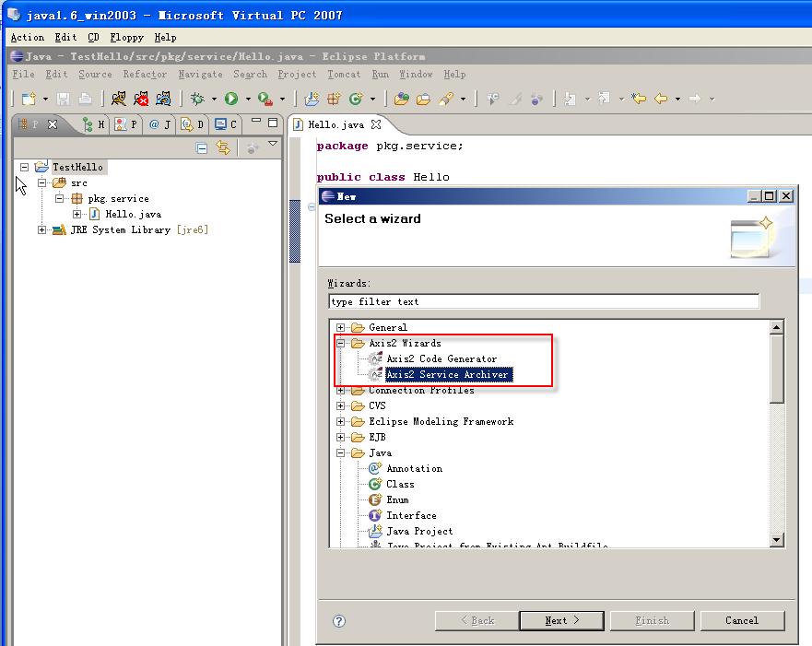Switch to the D (Declaration) view tab
Screen dimensions: 812x646
click(192, 124)
